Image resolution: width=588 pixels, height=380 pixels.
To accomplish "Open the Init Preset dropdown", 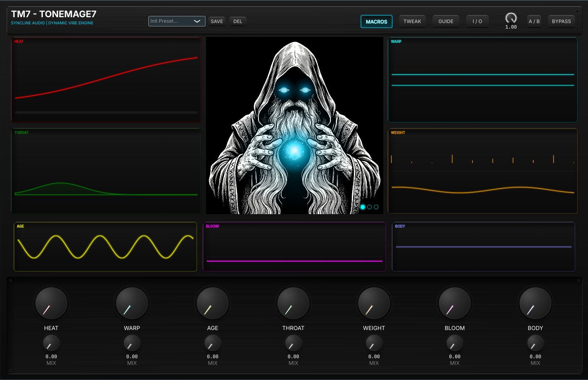I will [177, 21].
